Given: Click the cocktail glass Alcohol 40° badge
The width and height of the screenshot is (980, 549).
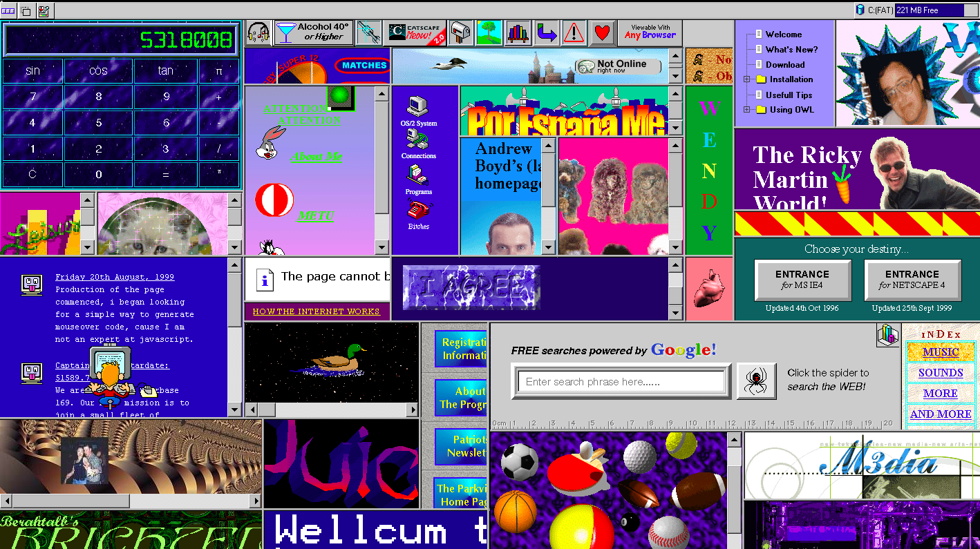Looking at the screenshot, I should coord(314,32).
